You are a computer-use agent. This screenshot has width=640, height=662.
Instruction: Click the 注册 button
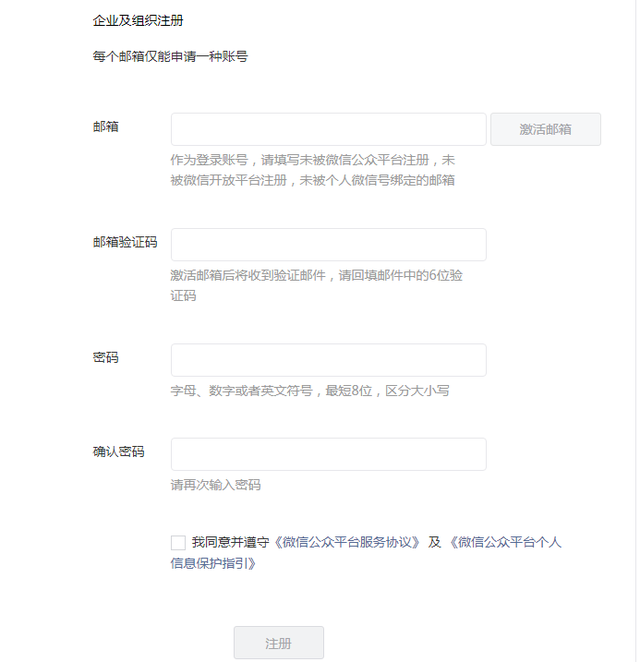[x=278, y=643]
